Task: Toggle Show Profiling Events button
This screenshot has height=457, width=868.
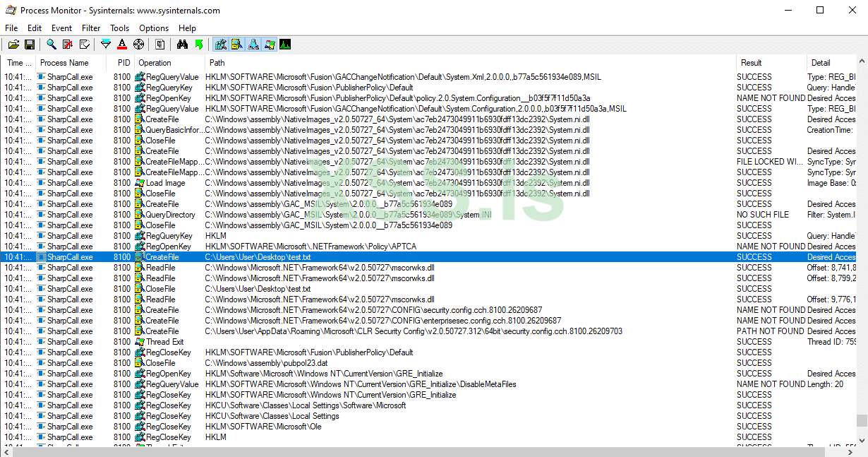Action: (285, 44)
